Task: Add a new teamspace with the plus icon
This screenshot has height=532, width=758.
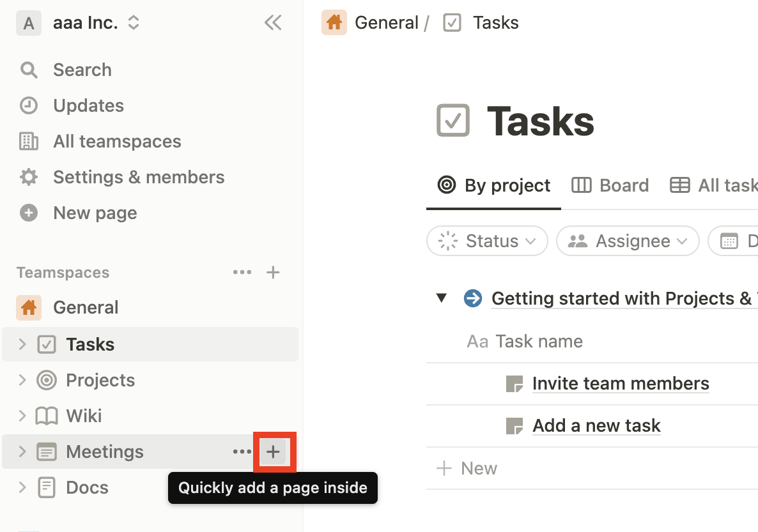Action: click(273, 272)
